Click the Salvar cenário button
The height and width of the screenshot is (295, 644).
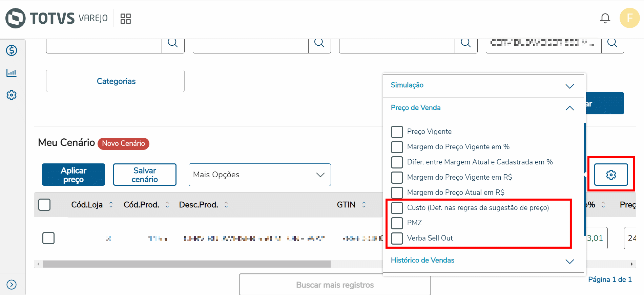coord(145,175)
